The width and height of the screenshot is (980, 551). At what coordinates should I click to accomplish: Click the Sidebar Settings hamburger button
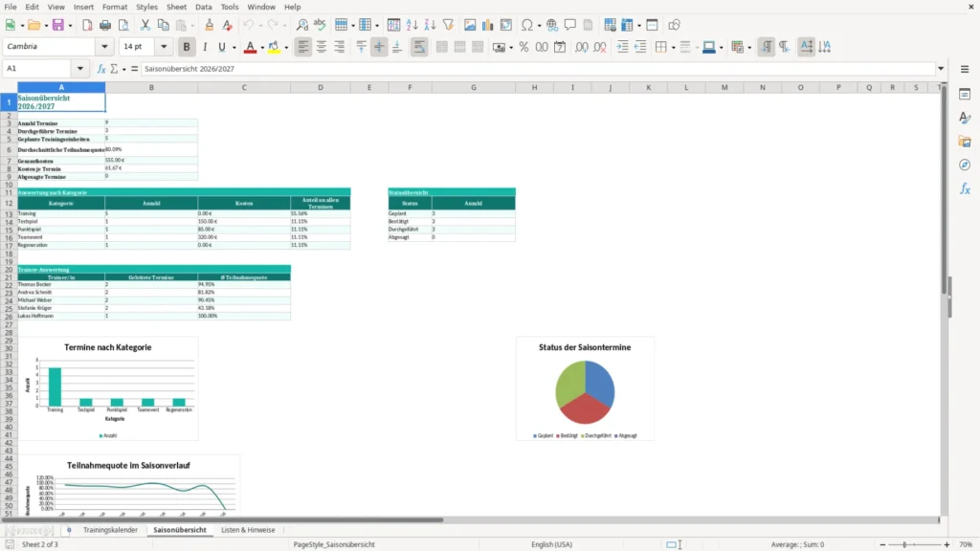click(965, 69)
